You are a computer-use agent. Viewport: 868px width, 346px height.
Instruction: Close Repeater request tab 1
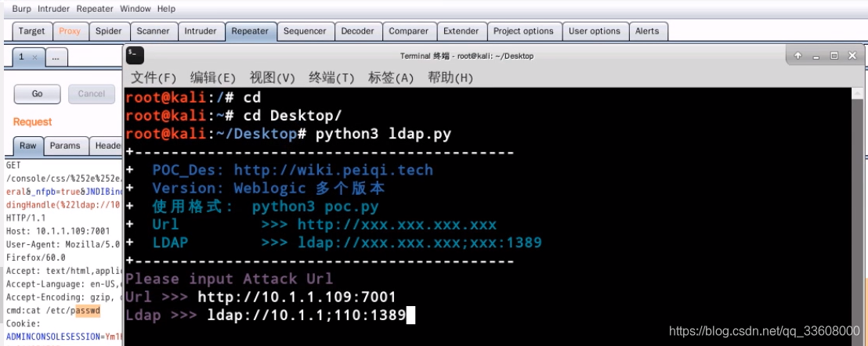click(x=35, y=57)
